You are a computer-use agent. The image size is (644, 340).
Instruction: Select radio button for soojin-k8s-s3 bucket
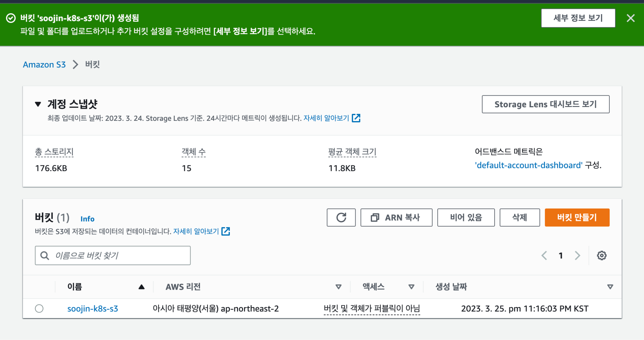[x=39, y=309]
